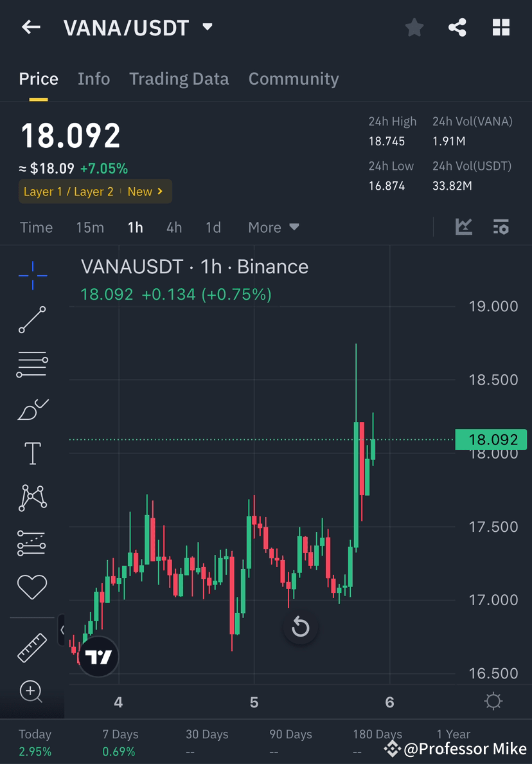The image size is (532, 764).
Task: Tap the 16.500 price axis label
Action: pos(493,673)
